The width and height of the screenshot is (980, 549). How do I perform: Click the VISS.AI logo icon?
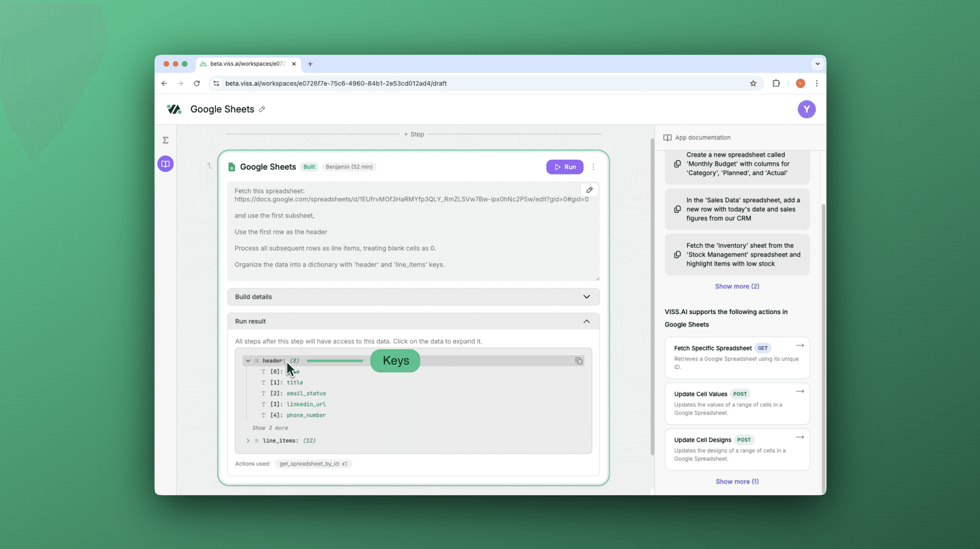tap(174, 109)
